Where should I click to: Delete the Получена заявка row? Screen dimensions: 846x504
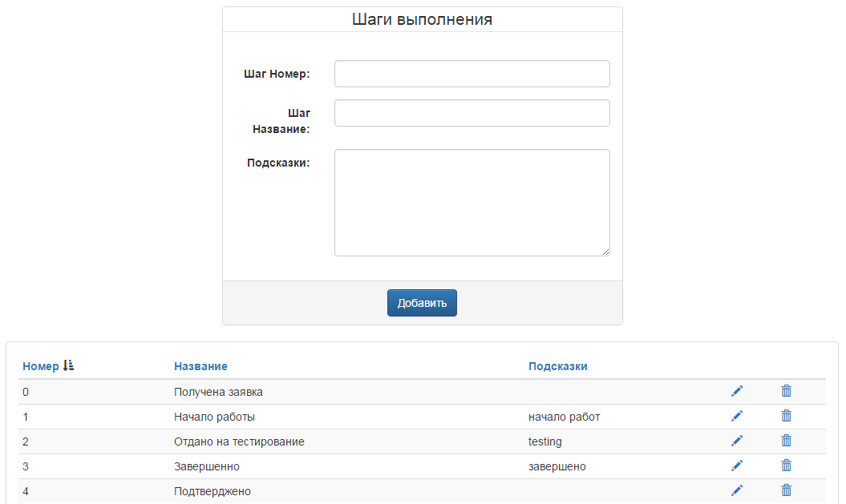[x=786, y=391]
